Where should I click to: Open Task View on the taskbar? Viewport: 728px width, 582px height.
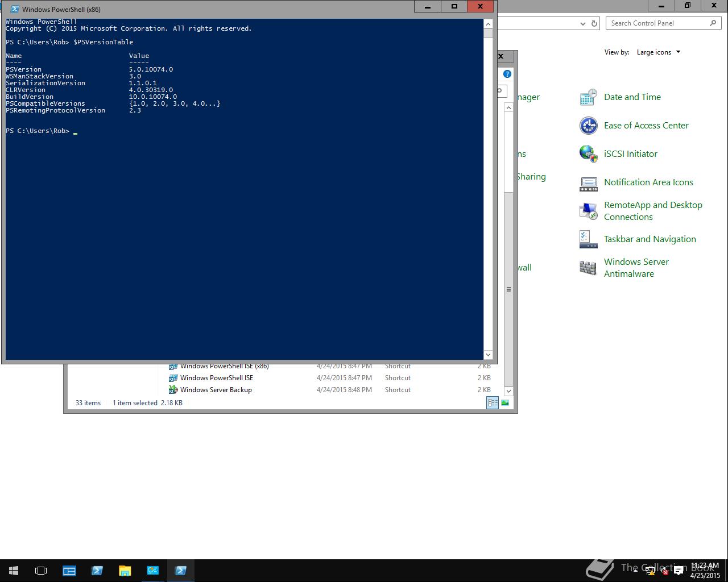[x=41, y=571]
